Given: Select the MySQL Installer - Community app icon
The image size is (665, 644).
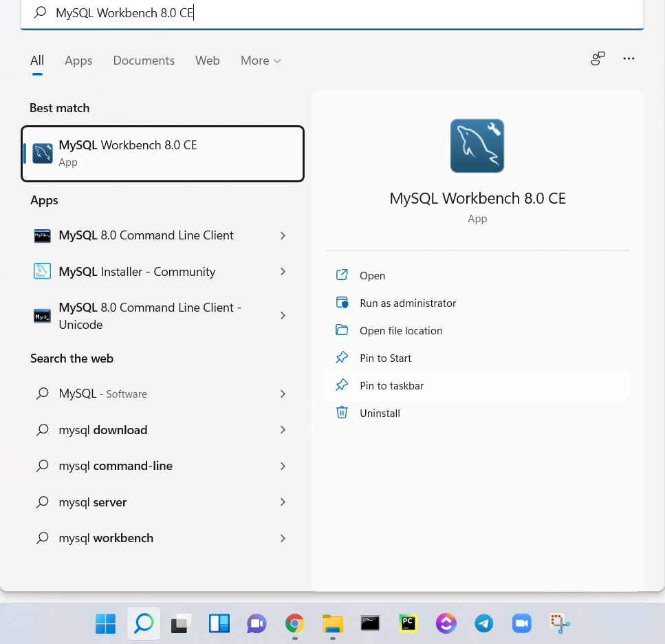Looking at the screenshot, I should click(x=43, y=272).
